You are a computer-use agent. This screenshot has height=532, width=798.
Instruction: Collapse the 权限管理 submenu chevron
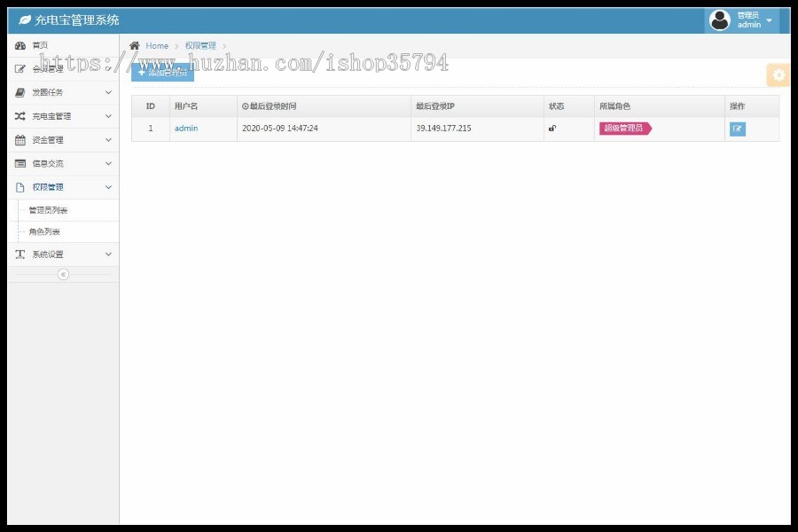tap(108, 187)
